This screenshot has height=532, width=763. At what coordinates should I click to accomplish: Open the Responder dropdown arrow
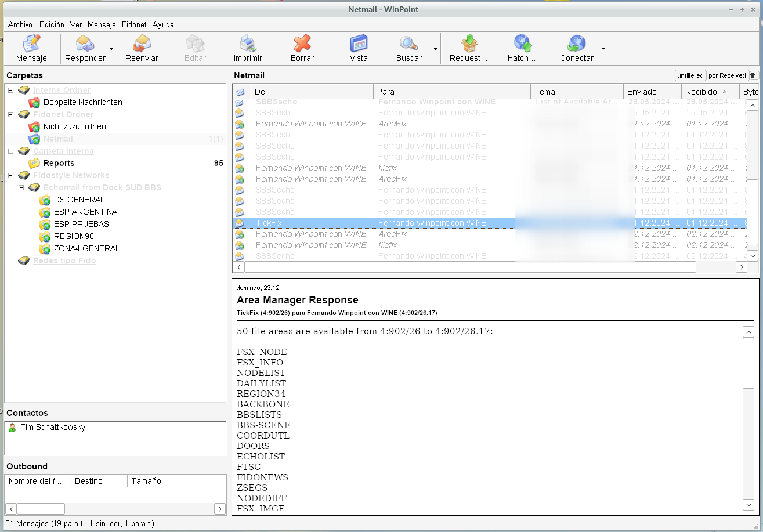point(112,49)
